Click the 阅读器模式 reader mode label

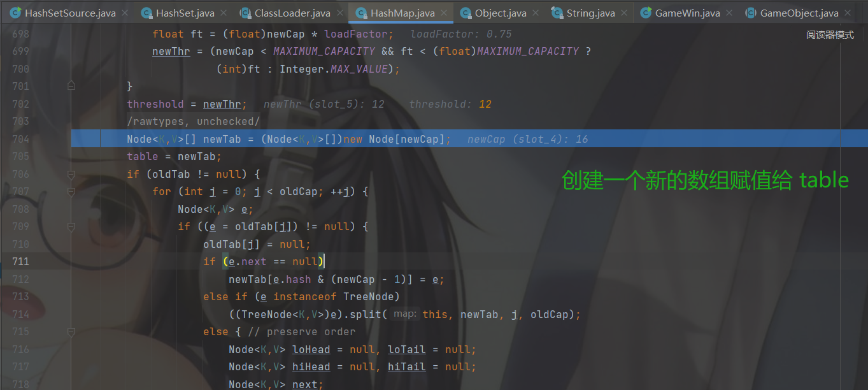coord(830,35)
